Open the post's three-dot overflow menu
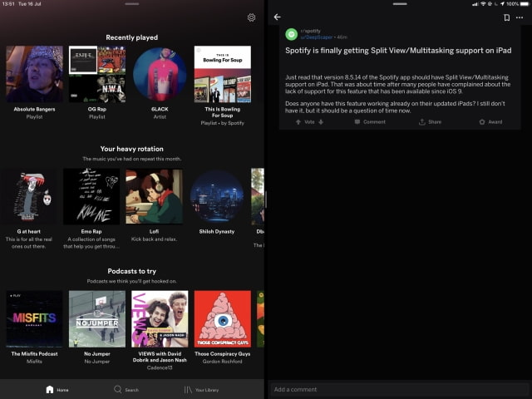 pyautogui.click(x=520, y=17)
